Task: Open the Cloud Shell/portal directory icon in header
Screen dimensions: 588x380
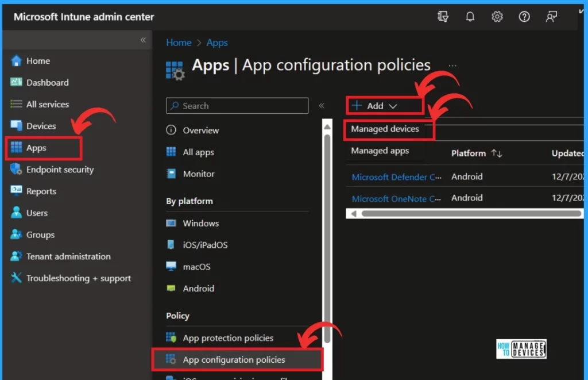Action: click(443, 17)
